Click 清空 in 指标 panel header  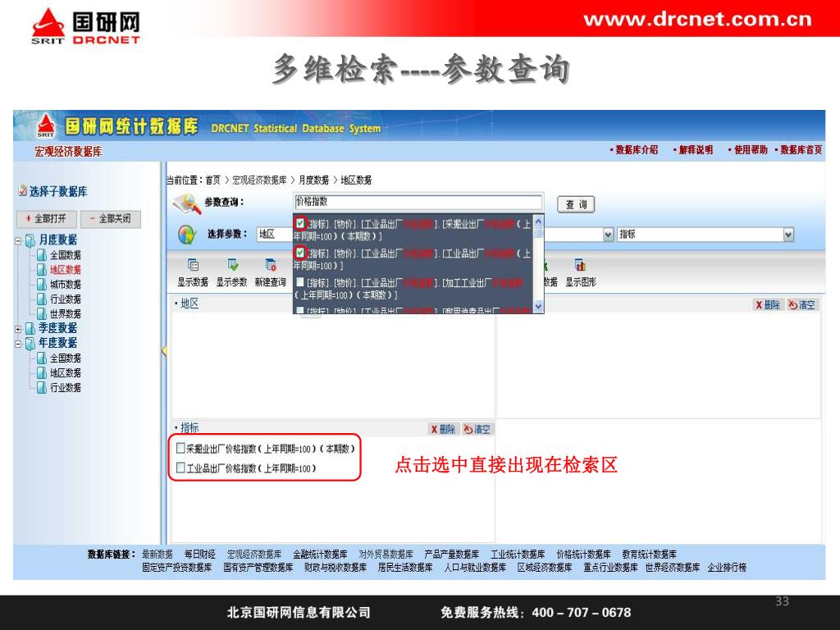(477, 429)
